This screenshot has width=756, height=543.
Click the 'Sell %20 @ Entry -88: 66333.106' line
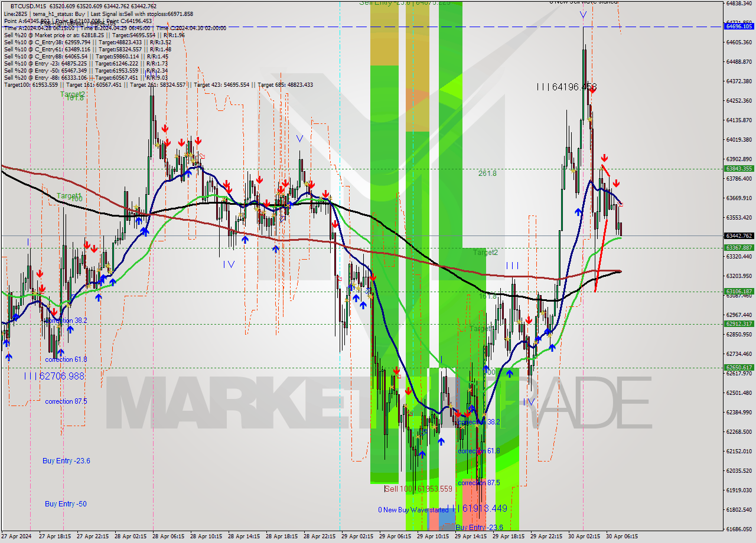pos(86,77)
